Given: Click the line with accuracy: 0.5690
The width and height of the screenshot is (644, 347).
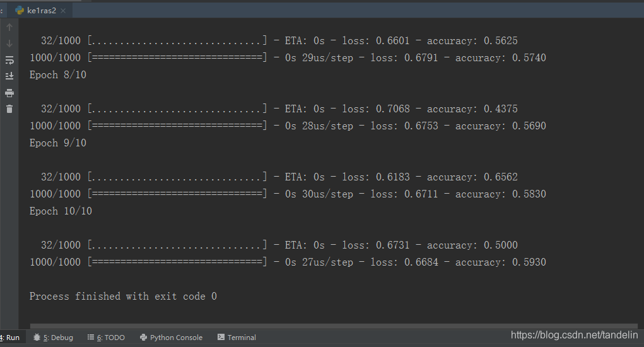Looking at the screenshot, I should click(x=288, y=126).
